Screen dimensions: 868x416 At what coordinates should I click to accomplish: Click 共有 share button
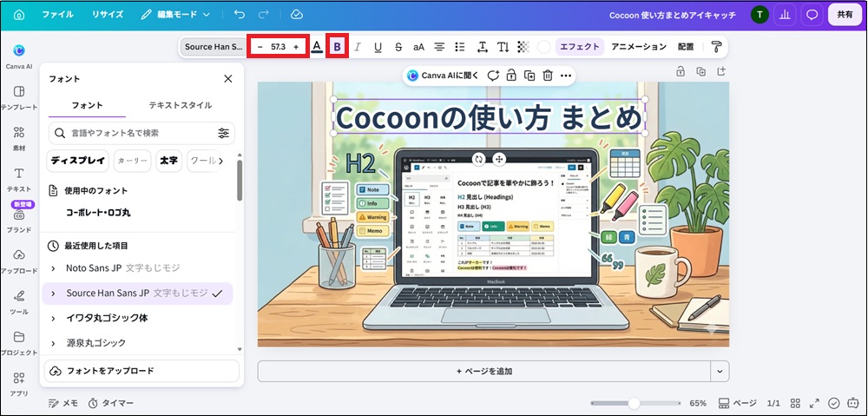click(x=845, y=15)
